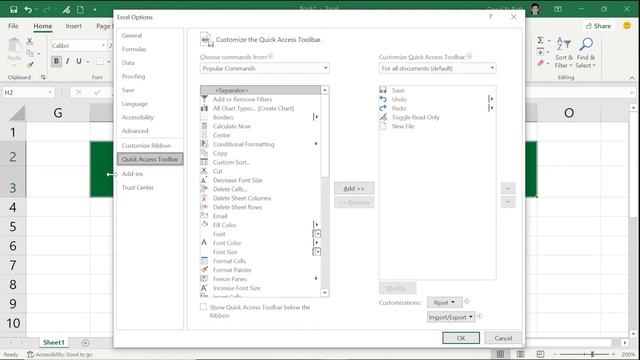
Task: Open Sort & Filter in Editing group
Action: (564, 53)
